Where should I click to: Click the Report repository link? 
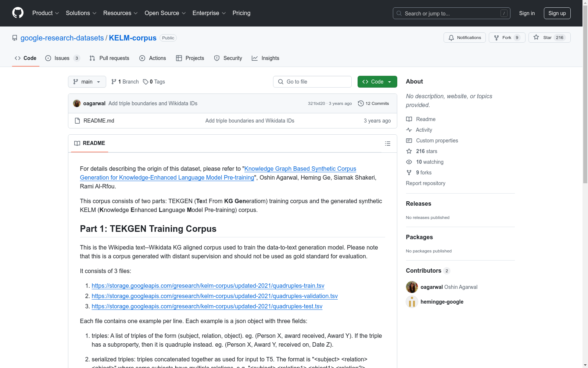(426, 183)
